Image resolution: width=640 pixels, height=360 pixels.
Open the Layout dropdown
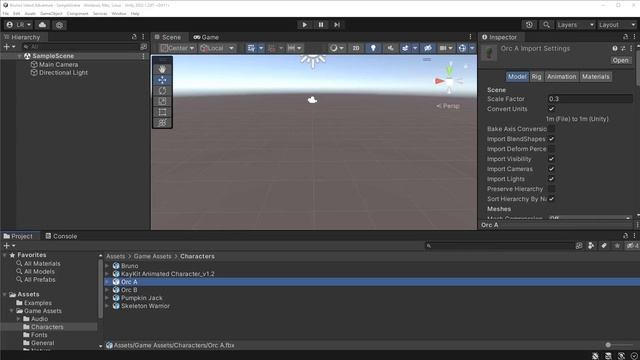click(x=617, y=25)
